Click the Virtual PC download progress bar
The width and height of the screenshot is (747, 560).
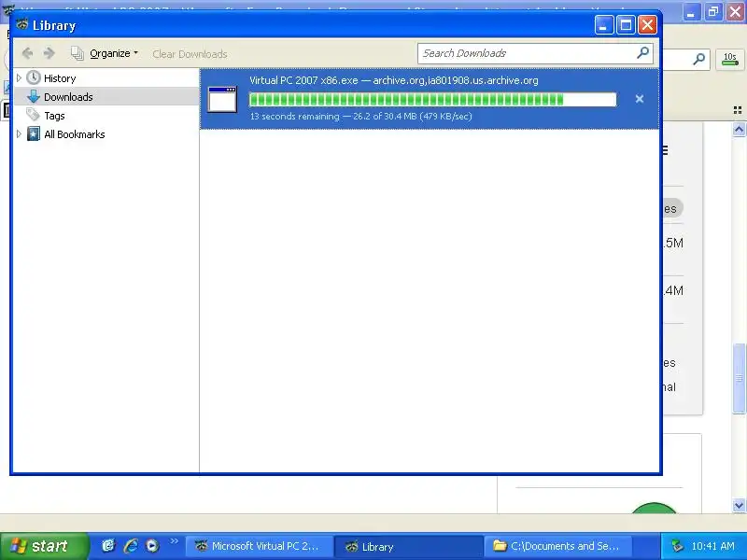432,100
